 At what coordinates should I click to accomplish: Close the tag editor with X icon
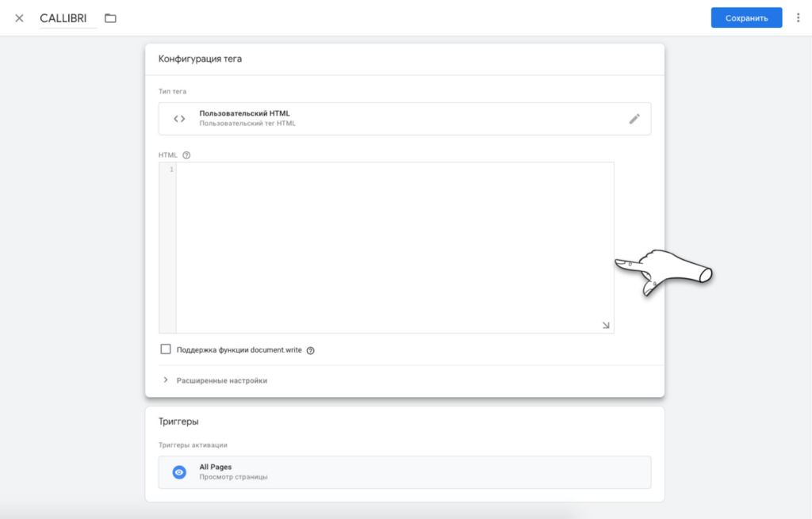coord(20,18)
